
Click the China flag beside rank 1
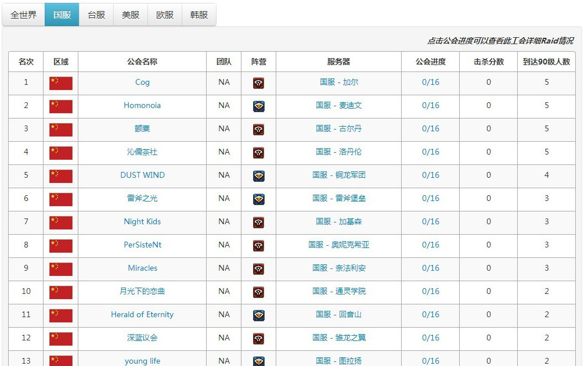[x=61, y=83]
